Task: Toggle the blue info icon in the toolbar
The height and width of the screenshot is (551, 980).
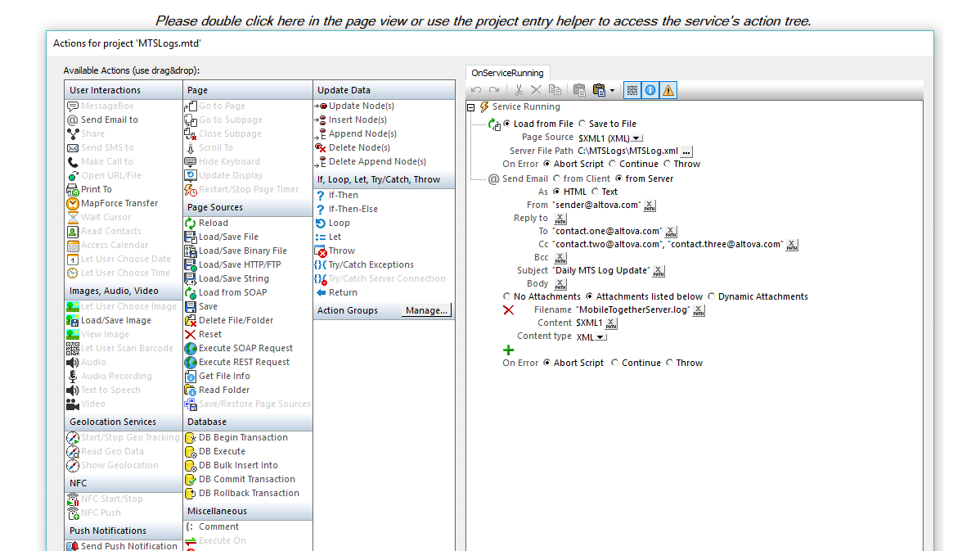Action: (x=650, y=90)
